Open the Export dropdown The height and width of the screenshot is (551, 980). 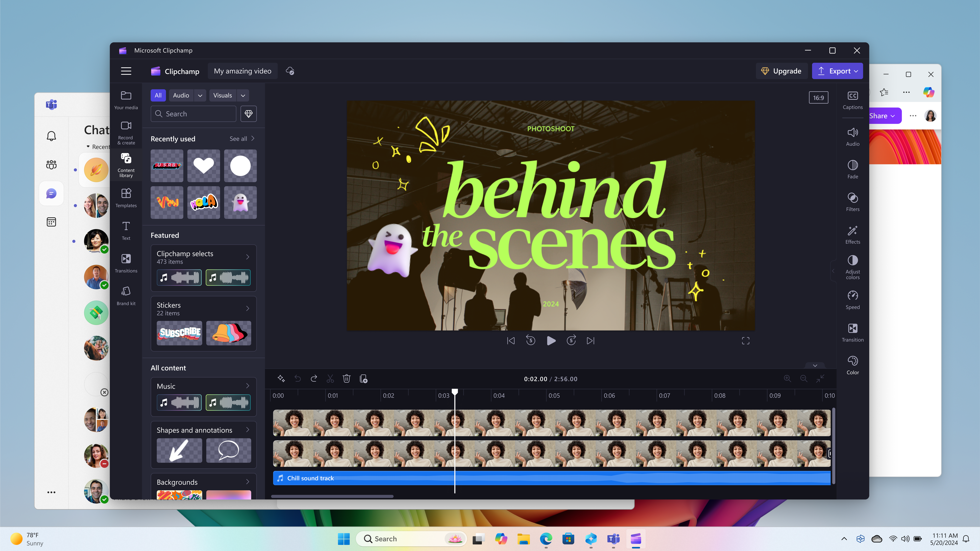pos(837,71)
